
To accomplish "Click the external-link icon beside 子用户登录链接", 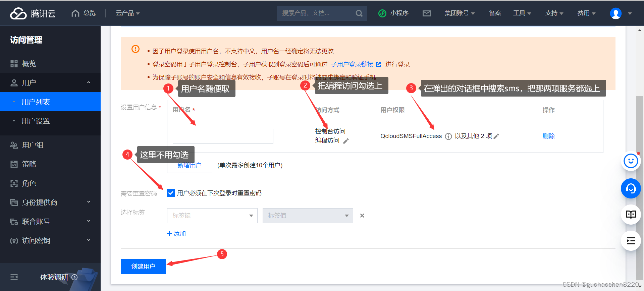I will point(378,64).
